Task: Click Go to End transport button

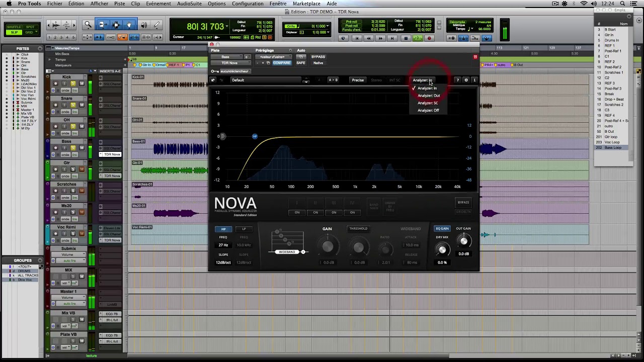Action: [393, 38]
